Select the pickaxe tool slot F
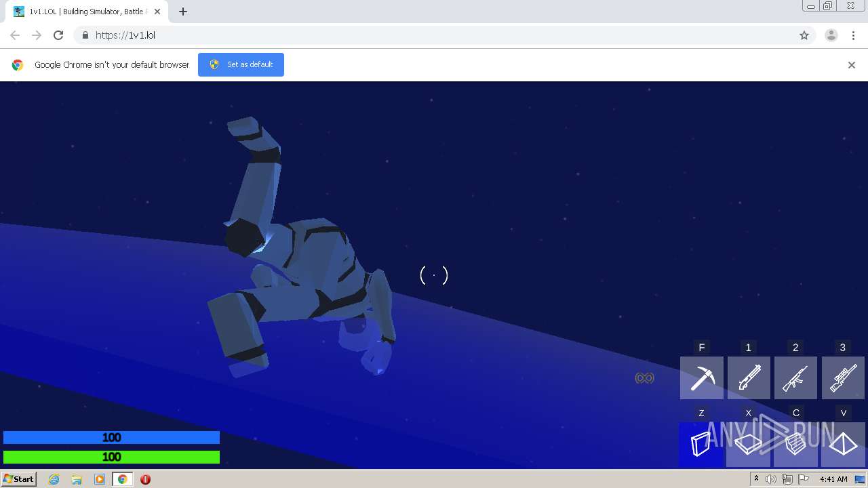Image resolution: width=868 pixels, height=488 pixels. pyautogui.click(x=702, y=378)
